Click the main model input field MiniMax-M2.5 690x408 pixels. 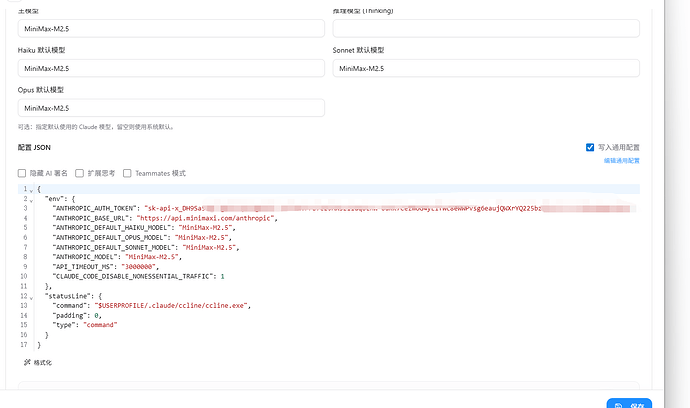pos(171,29)
